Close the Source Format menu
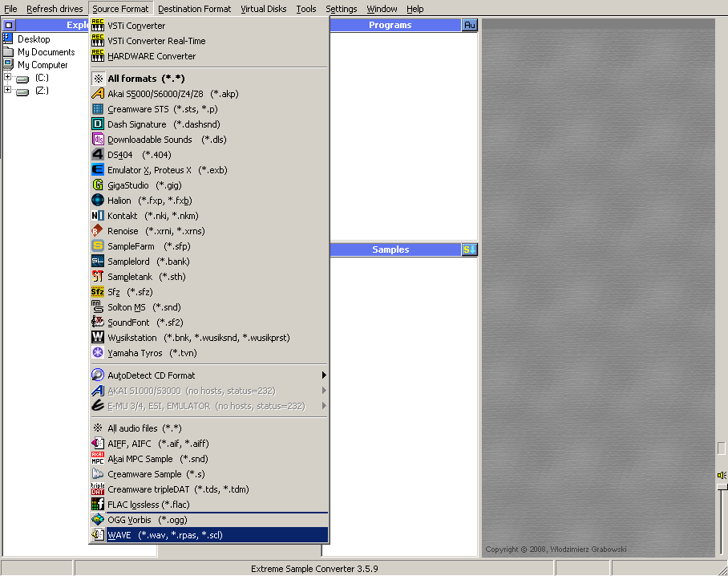The height and width of the screenshot is (576, 728). pyautogui.click(x=120, y=9)
